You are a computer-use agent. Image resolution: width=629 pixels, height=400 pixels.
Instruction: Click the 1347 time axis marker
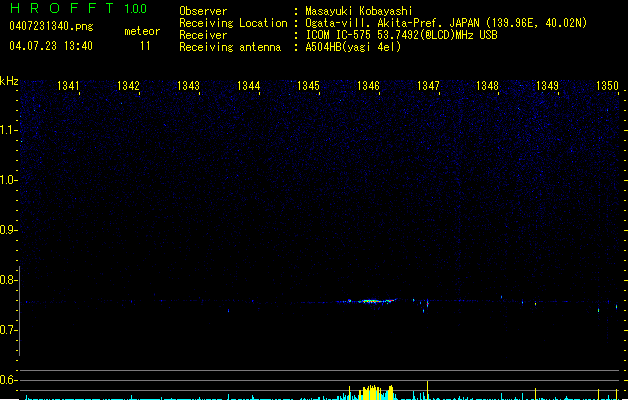pyautogui.click(x=428, y=86)
